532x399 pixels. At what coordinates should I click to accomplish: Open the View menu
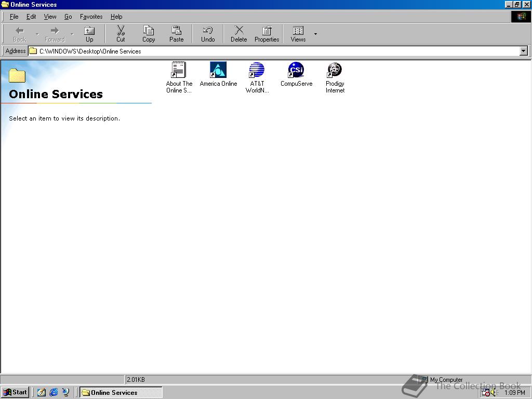[50, 17]
